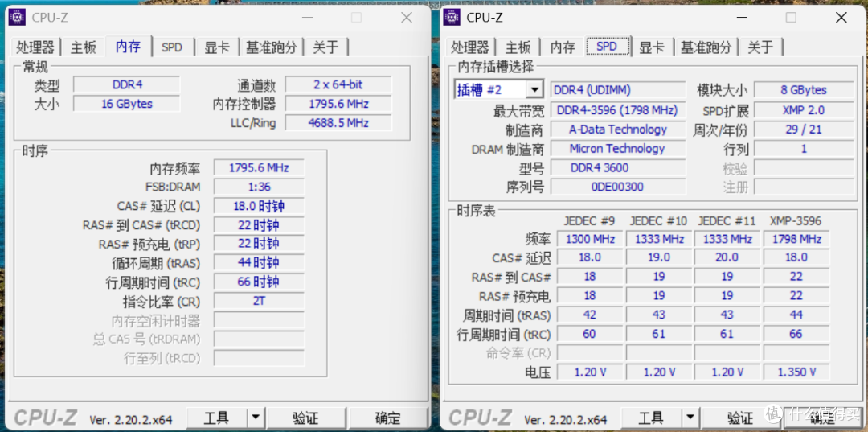The width and height of the screenshot is (868, 432).
Task: Click the JEDEC #9 column header
Action: click(x=590, y=221)
